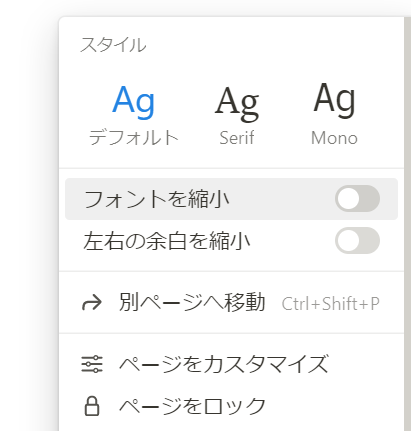Image resolution: width=411 pixels, height=431 pixels.
Task: Enable the 左右の余白を縮小 switch
Action: pos(357,240)
